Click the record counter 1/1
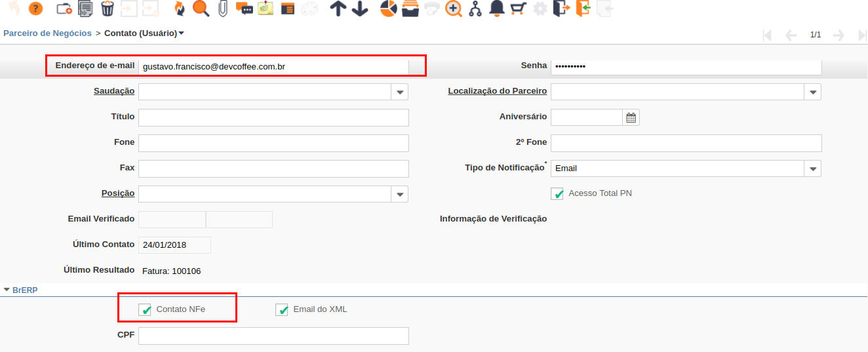 click(x=816, y=35)
